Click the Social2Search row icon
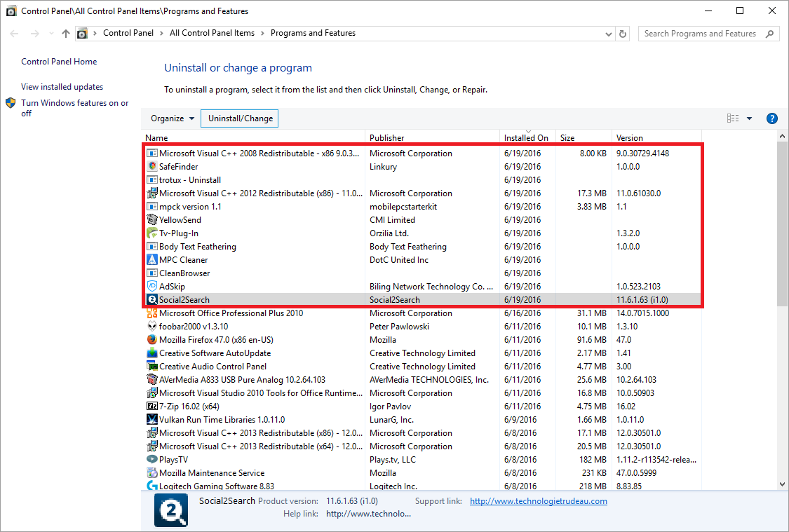Image resolution: width=789 pixels, height=532 pixels. [x=152, y=300]
